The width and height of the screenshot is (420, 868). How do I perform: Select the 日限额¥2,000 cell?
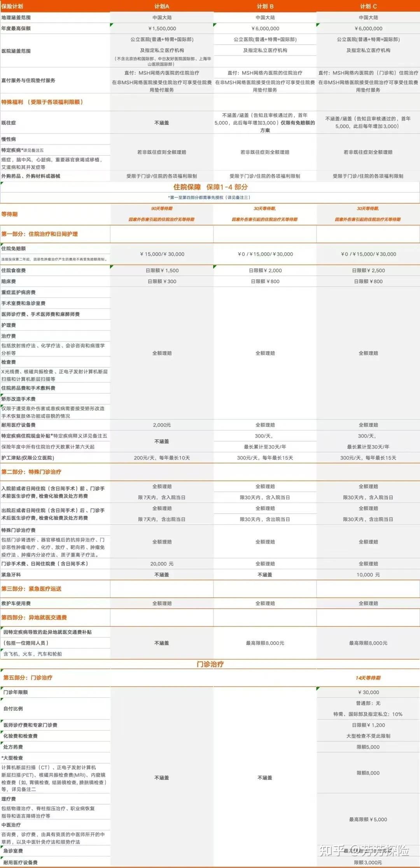(x=265, y=270)
